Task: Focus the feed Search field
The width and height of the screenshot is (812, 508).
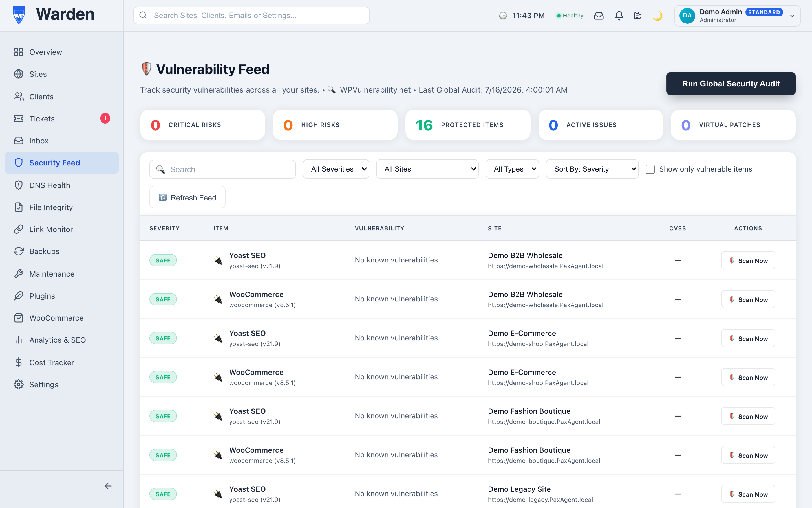Action: [223, 169]
